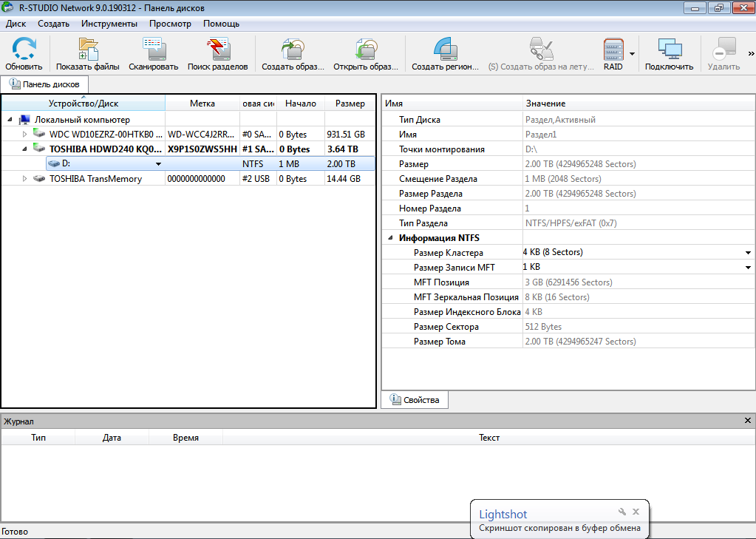756x539 pixels.
Task: Open the Инструменты menu
Action: [x=109, y=24]
